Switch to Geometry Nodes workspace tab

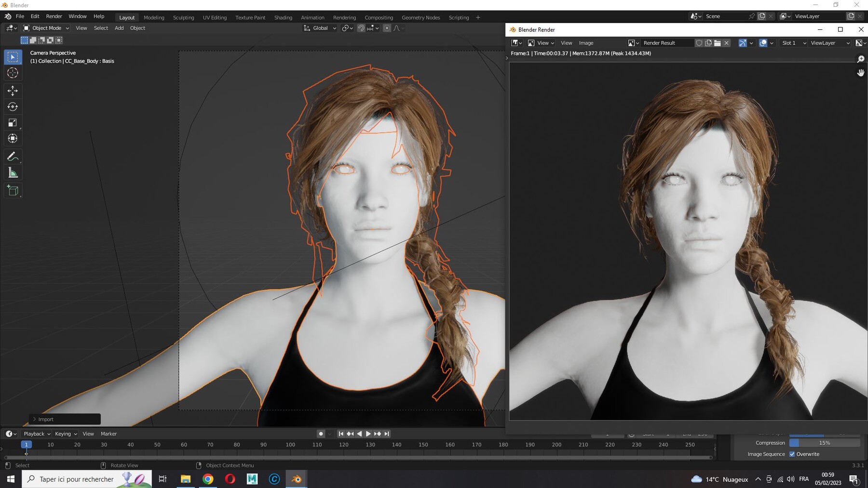420,17
